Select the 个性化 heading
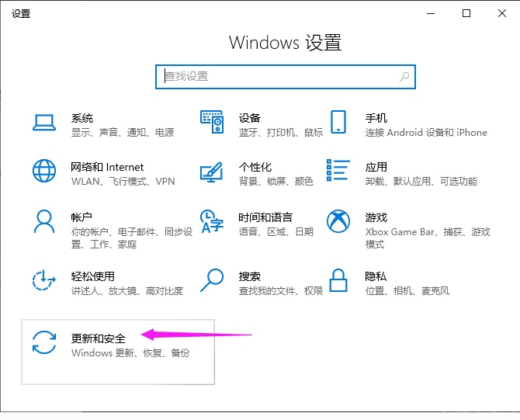The image size is (520, 420). coord(255,167)
